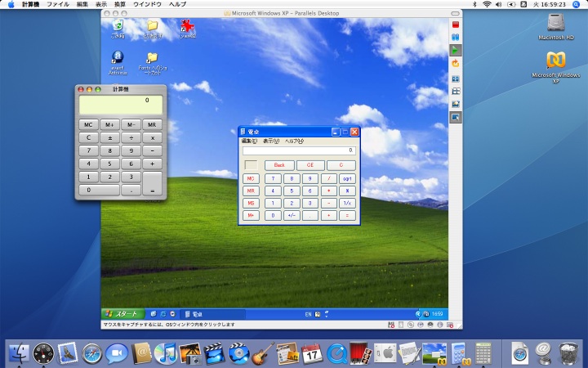Click the green Play button in Parallels toolbar

(456, 51)
